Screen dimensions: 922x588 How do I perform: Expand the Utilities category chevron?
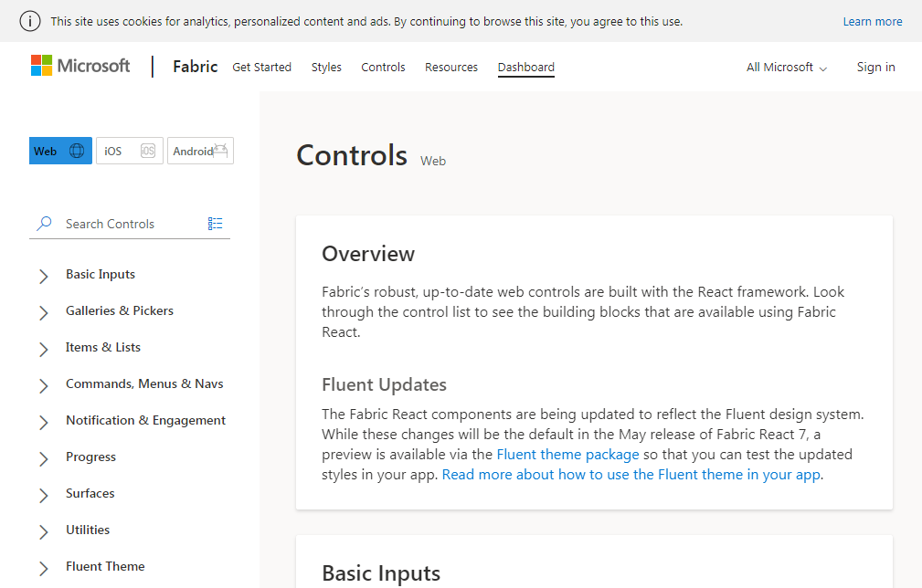coord(44,531)
